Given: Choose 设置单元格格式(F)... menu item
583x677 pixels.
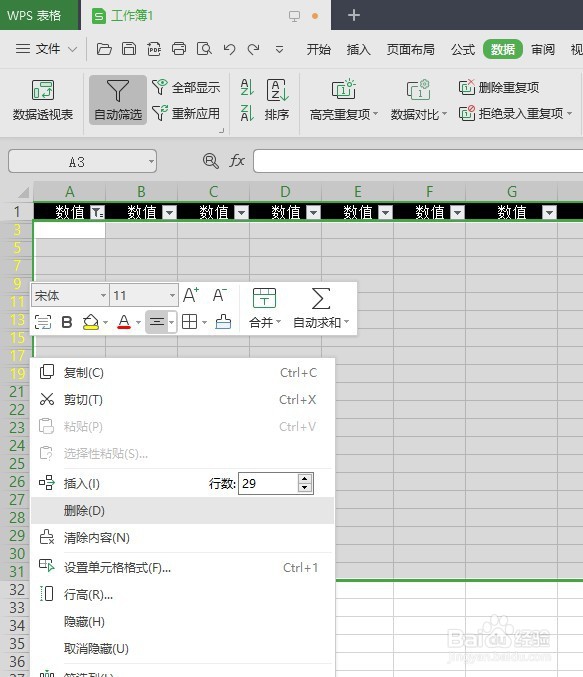Looking at the screenshot, I should pyautogui.click(x=182, y=567).
